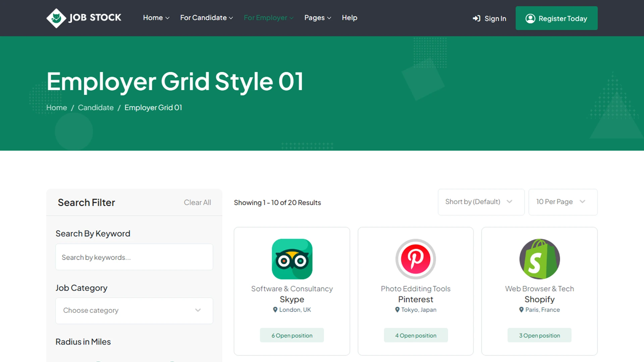Open the Short by (Default) dropdown
644x362 pixels.
click(481, 202)
